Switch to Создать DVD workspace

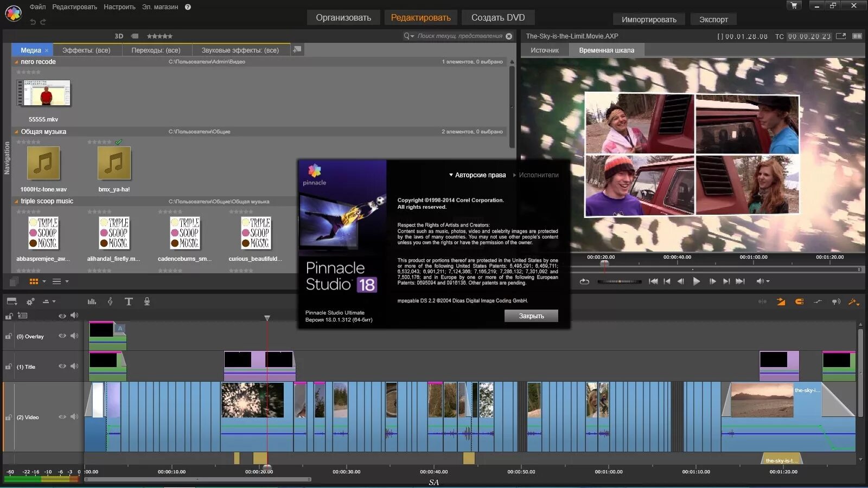pyautogui.click(x=498, y=17)
